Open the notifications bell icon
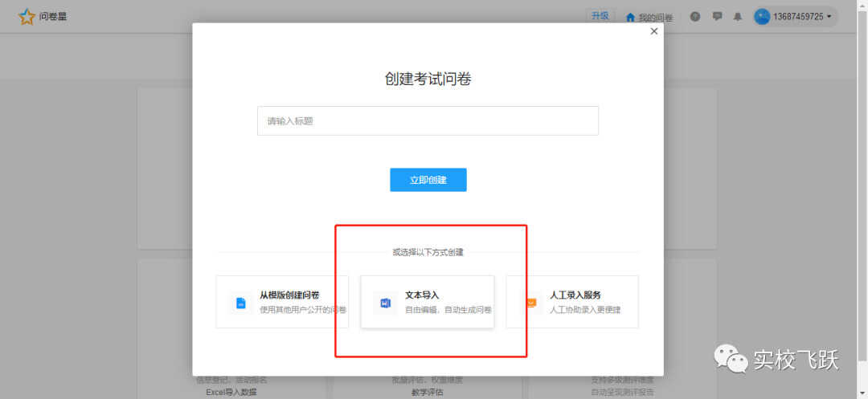 738,17
